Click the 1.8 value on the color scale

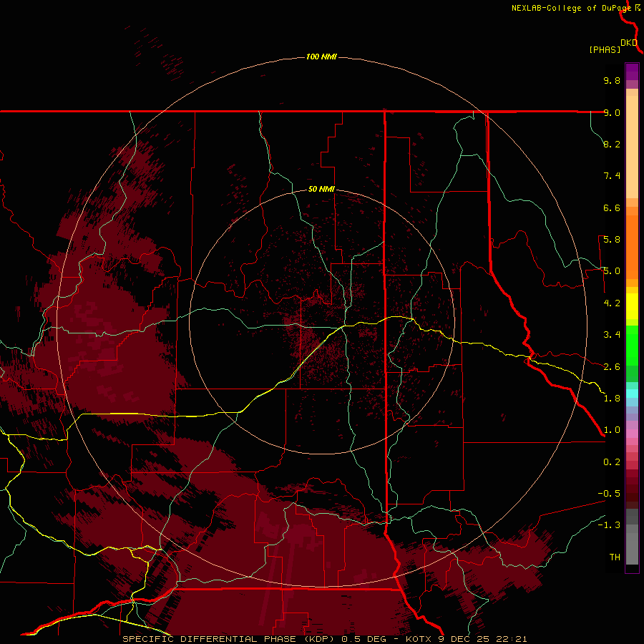[612, 399]
